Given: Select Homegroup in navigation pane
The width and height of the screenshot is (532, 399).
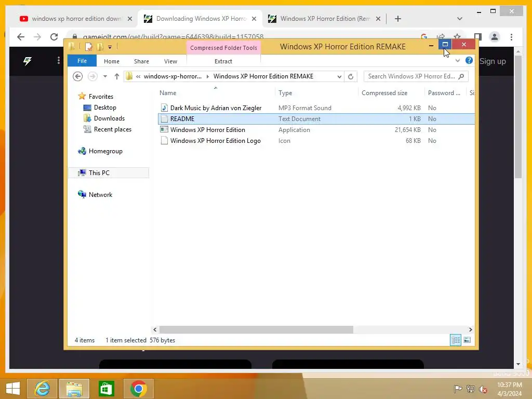Looking at the screenshot, I should pos(105,151).
